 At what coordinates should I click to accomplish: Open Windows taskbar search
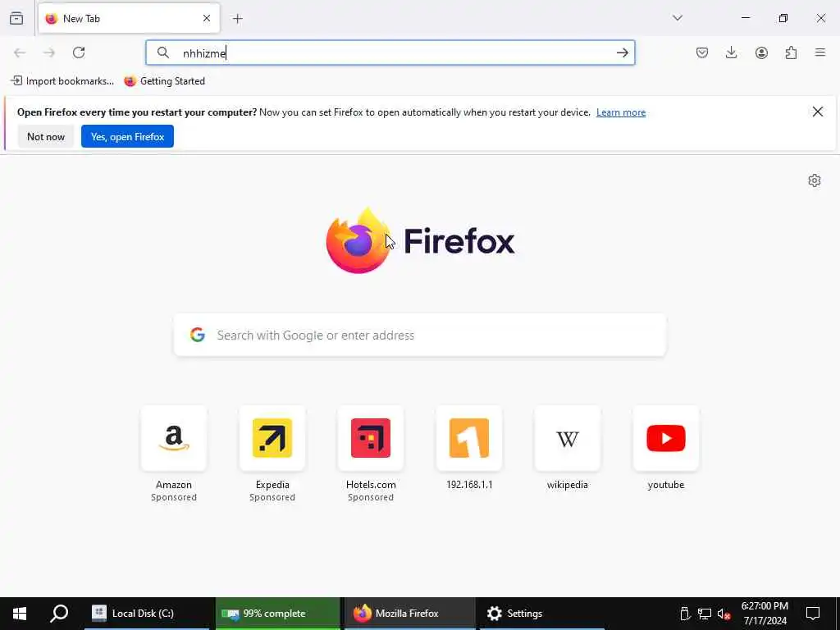59,614
